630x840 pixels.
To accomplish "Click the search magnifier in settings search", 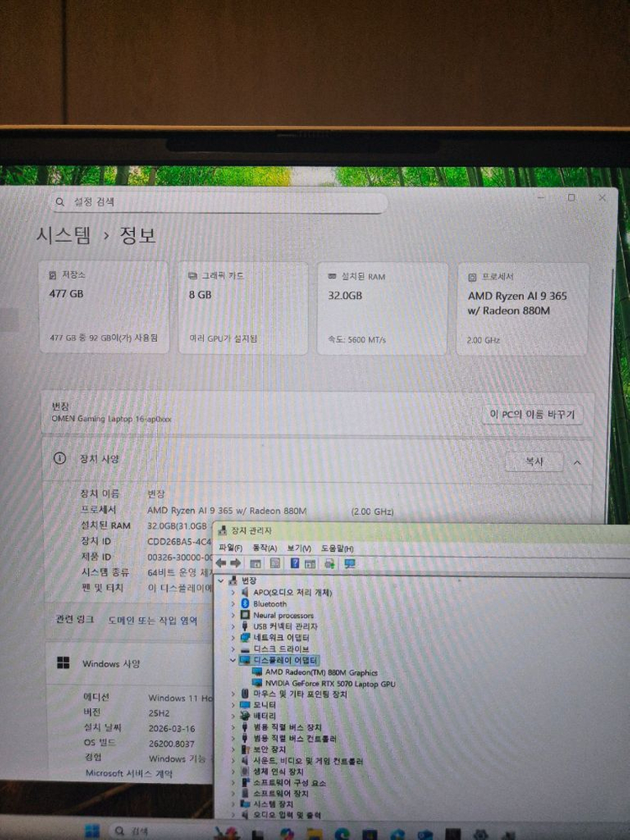I will (x=60, y=202).
